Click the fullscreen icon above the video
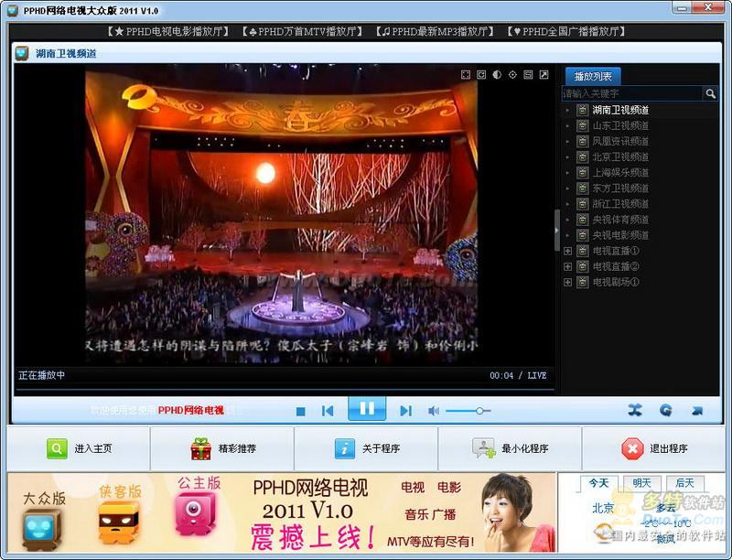This screenshot has height=560, width=732. pos(466,75)
